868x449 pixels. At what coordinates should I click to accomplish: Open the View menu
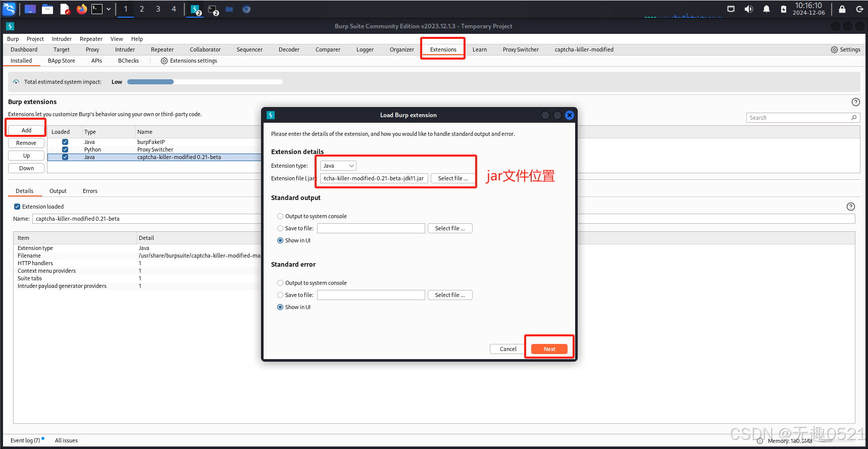[117, 39]
